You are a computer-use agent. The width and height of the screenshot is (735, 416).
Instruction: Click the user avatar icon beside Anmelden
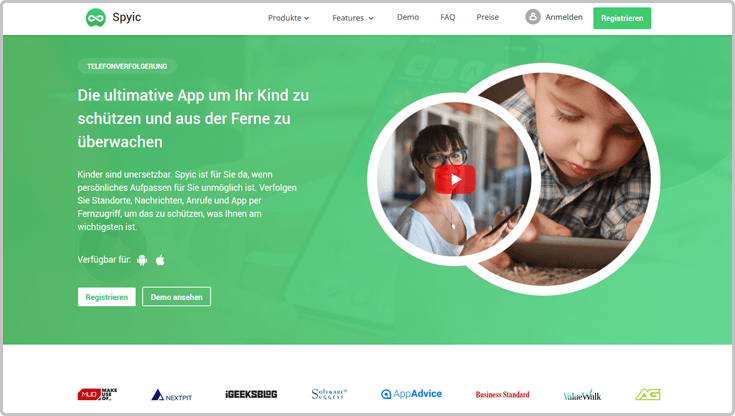tap(532, 17)
